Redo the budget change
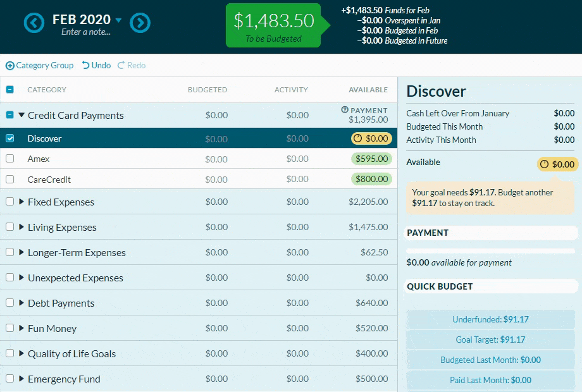The width and height of the screenshot is (582, 392). click(132, 65)
